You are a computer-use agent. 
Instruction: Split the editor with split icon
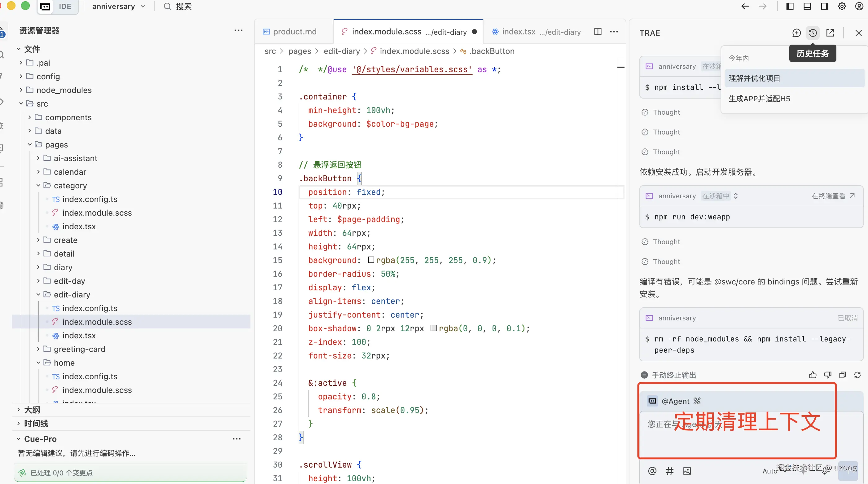(598, 32)
